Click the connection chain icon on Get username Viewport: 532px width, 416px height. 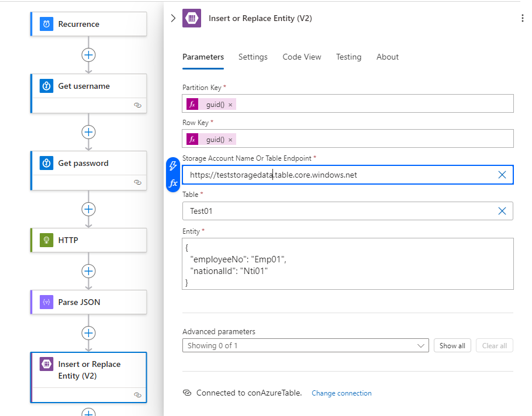pos(138,105)
